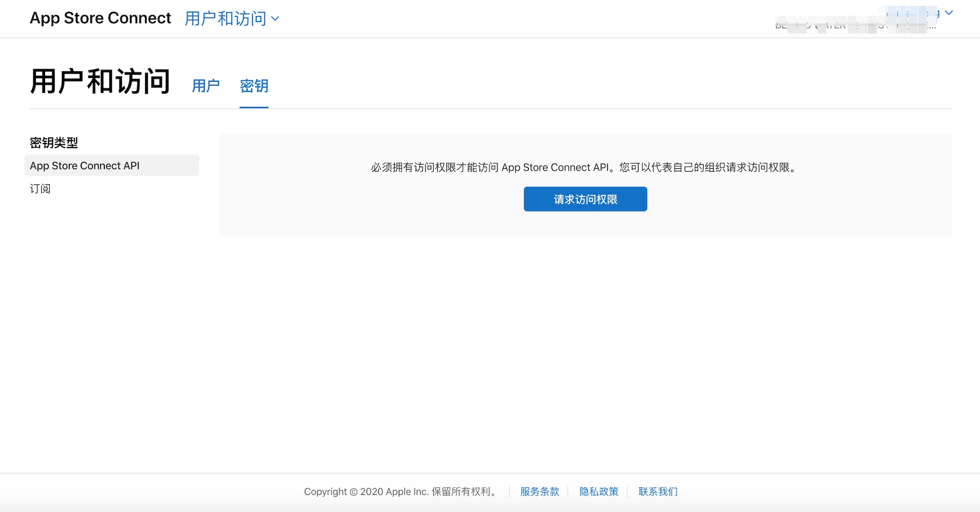Choose App Store Connect API key type

coord(112,165)
